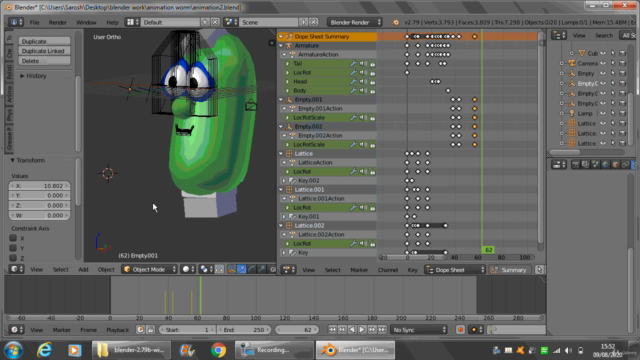The height and width of the screenshot is (360, 640).
Task: Collapse the Transform panel
Action: click(12, 160)
